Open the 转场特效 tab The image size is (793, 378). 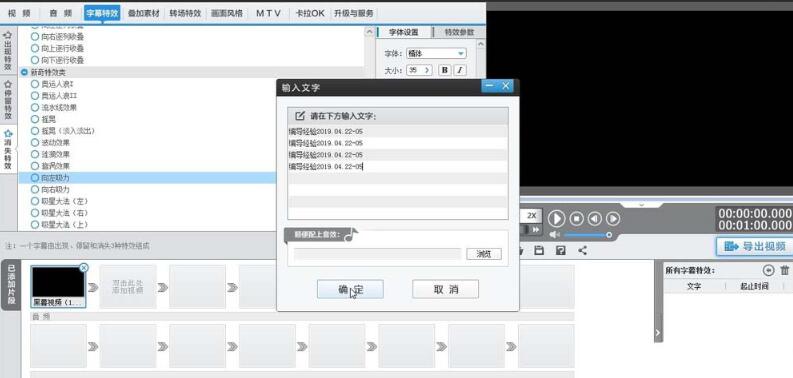click(x=185, y=13)
